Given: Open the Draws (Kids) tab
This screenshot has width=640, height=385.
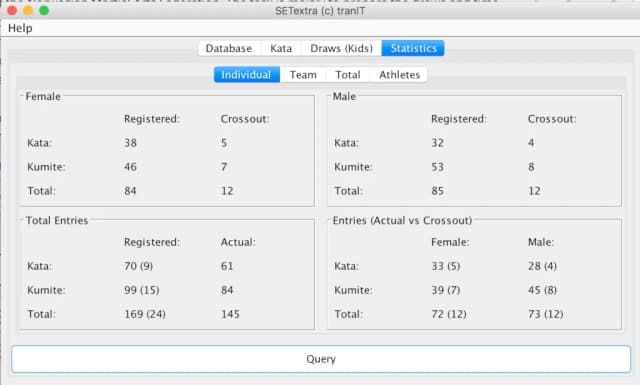Looking at the screenshot, I should [x=341, y=48].
